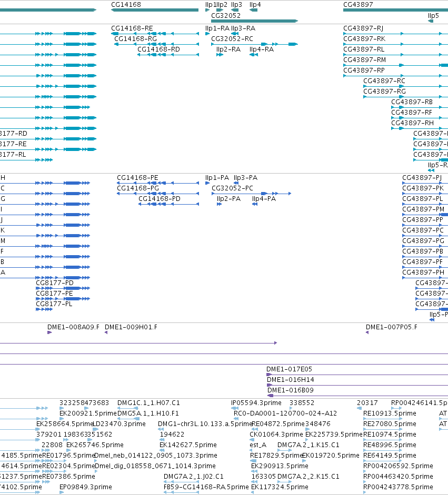The image size is (448, 495).
Task: Select EST DMG7A.2_1.J02.C1
Action: 181,482
